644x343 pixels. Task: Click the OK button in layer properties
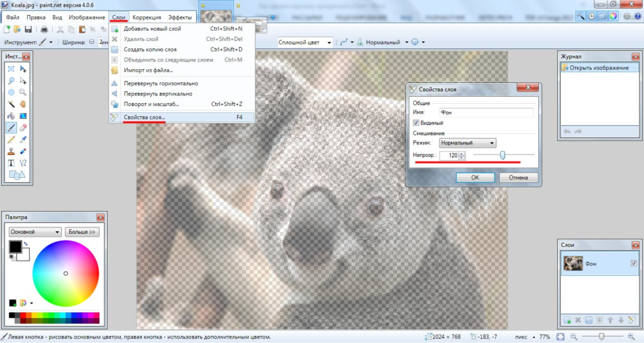(475, 178)
